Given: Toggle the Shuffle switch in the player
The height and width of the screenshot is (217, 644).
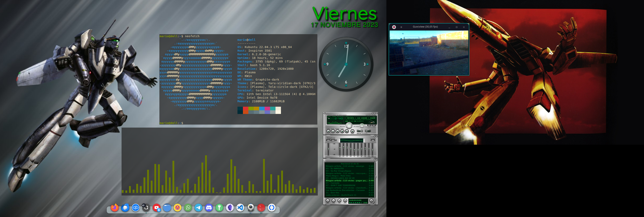Looking at the screenshot, I should point(360,131).
